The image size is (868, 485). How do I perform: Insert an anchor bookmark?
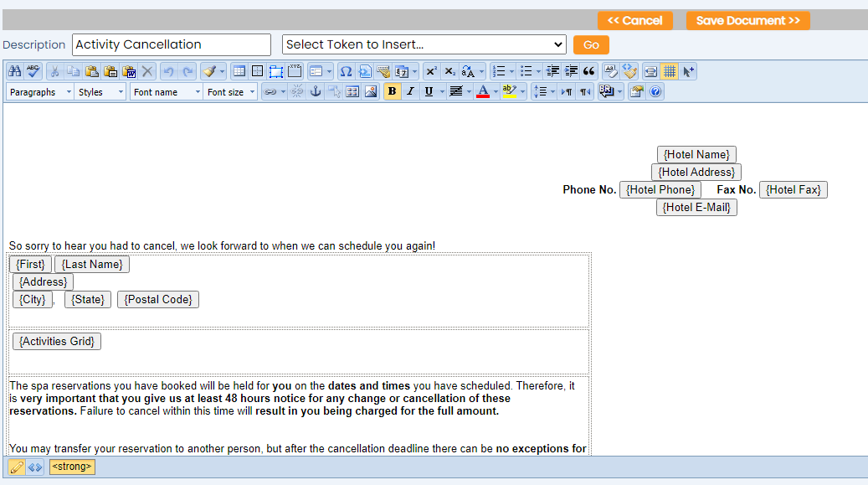(316, 92)
